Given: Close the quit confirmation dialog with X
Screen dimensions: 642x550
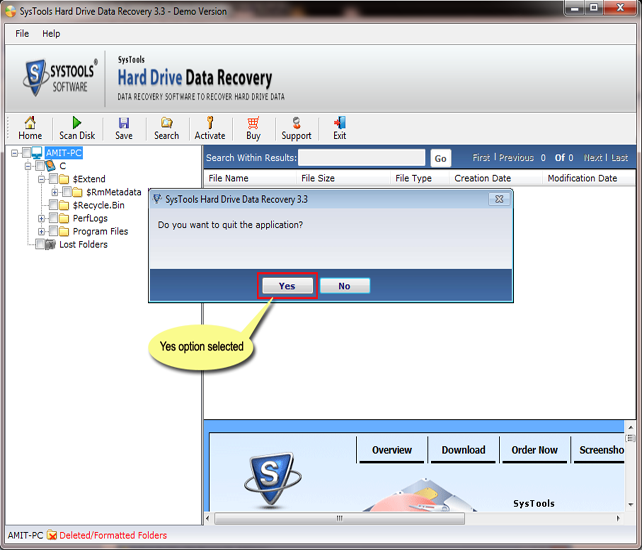Looking at the screenshot, I should [x=499, y=199].
